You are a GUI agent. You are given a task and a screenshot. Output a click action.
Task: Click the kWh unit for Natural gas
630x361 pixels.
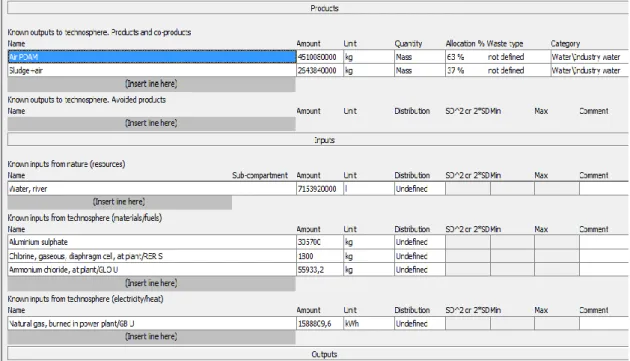[x=369, y=324]
